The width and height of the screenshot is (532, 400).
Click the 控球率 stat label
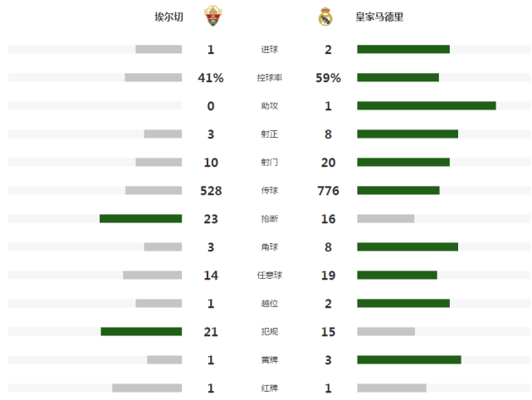(x=270, y=78)
